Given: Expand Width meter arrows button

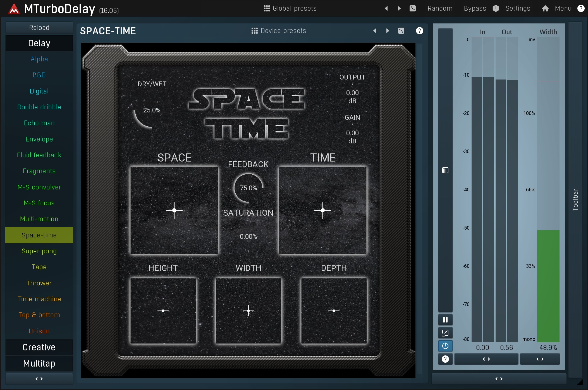Looking at the screenshot, I should point(540,359).
